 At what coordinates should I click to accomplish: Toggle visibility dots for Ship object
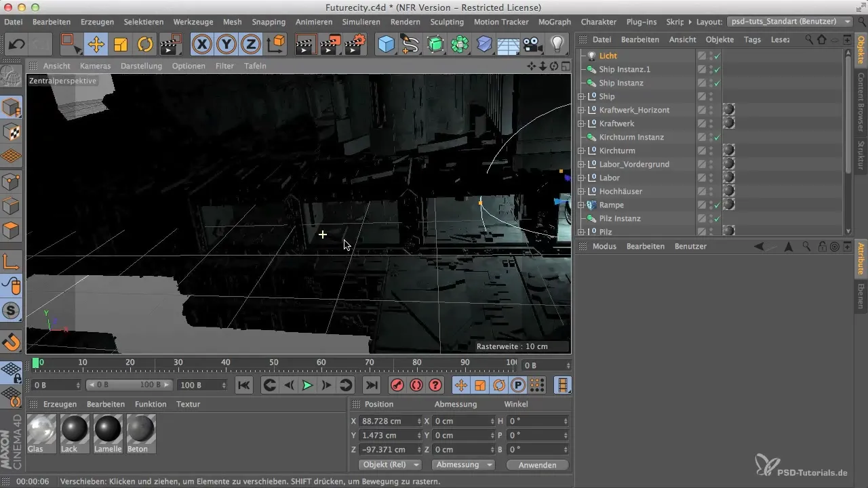tap(711, 96)
